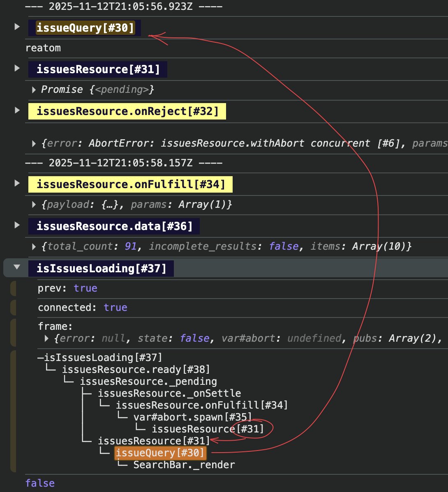Expand the payload params object
448x492 pixels.
(x=34, y=205)
